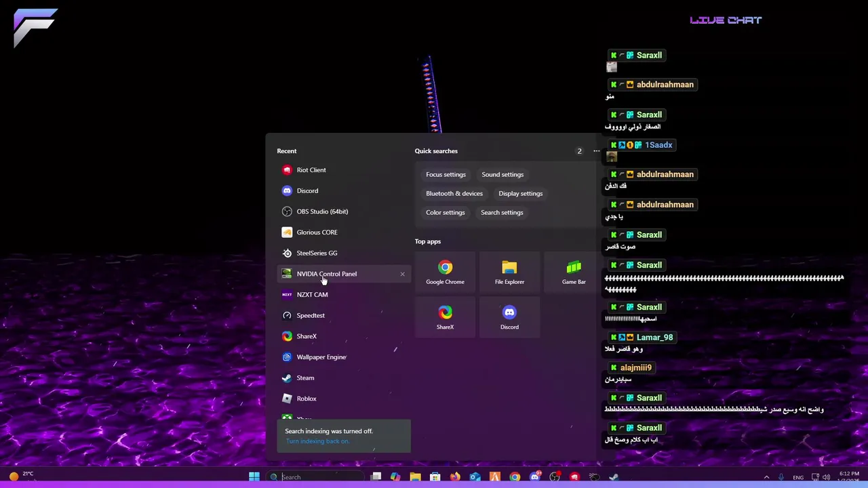Click the Top apps heading
The width and height of the screenshot is (868, 488).
(x=428, y=241)
